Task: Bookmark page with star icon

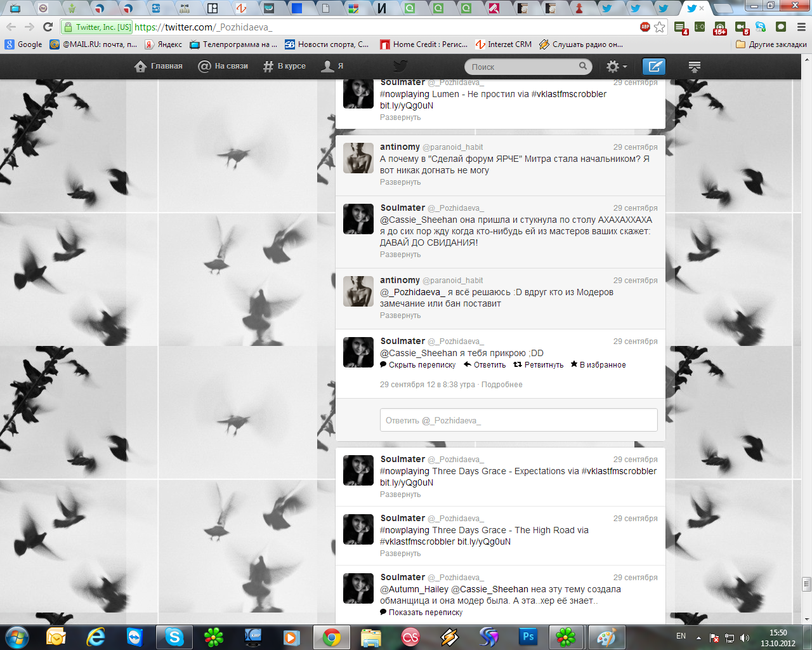Action: coord(660,27)
